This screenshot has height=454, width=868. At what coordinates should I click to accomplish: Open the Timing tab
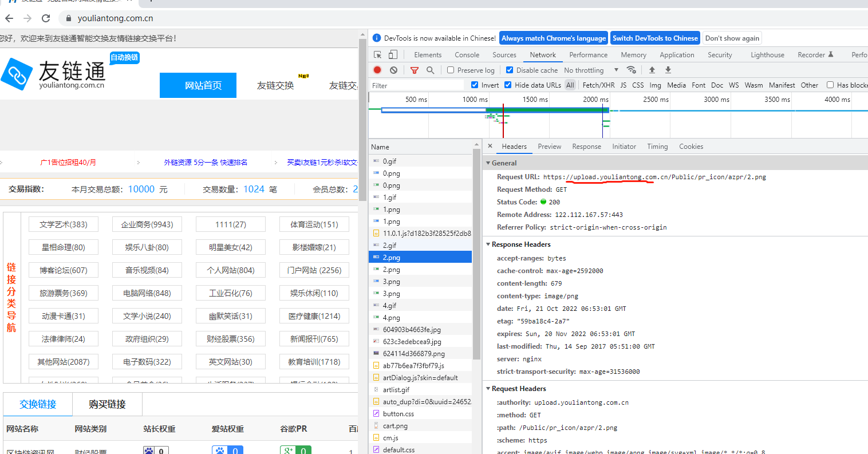coord(657,147)
